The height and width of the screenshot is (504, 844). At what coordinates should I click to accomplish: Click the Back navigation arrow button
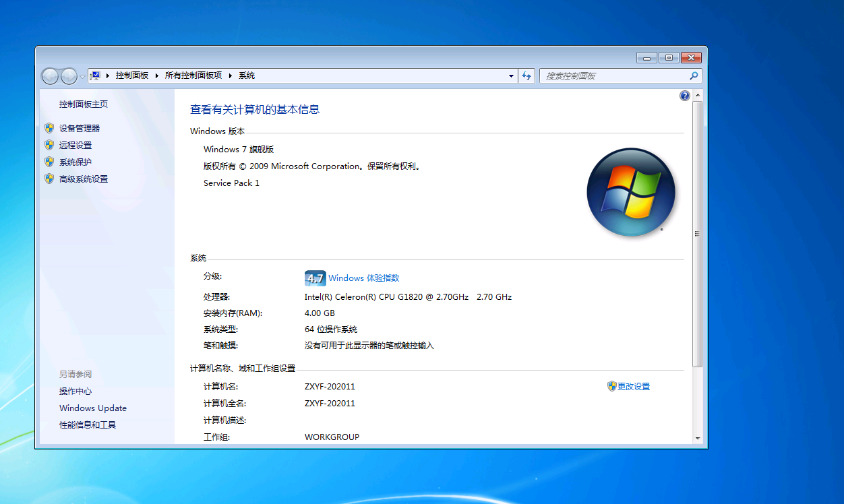tap(51, 76)
